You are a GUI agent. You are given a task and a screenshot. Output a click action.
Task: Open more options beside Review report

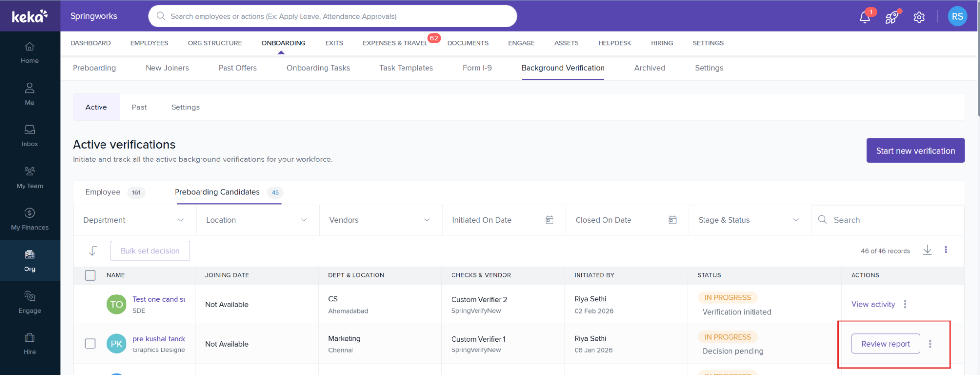930,344
